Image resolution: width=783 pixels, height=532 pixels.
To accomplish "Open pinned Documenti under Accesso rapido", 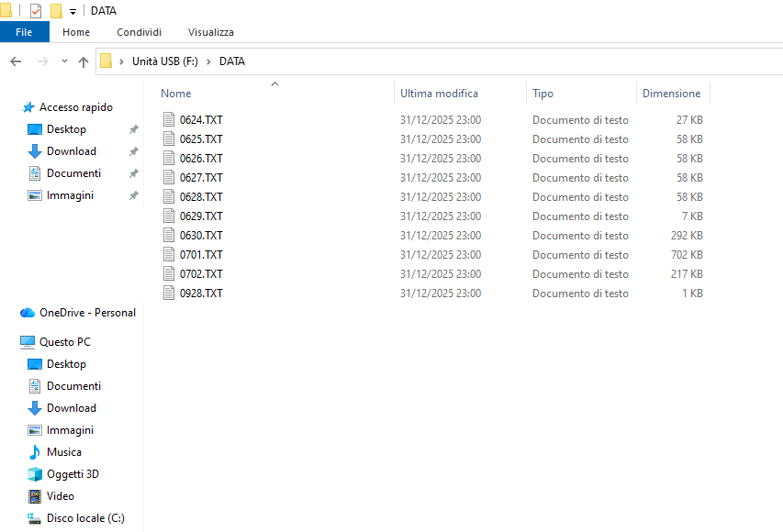I will coord(74,173).
